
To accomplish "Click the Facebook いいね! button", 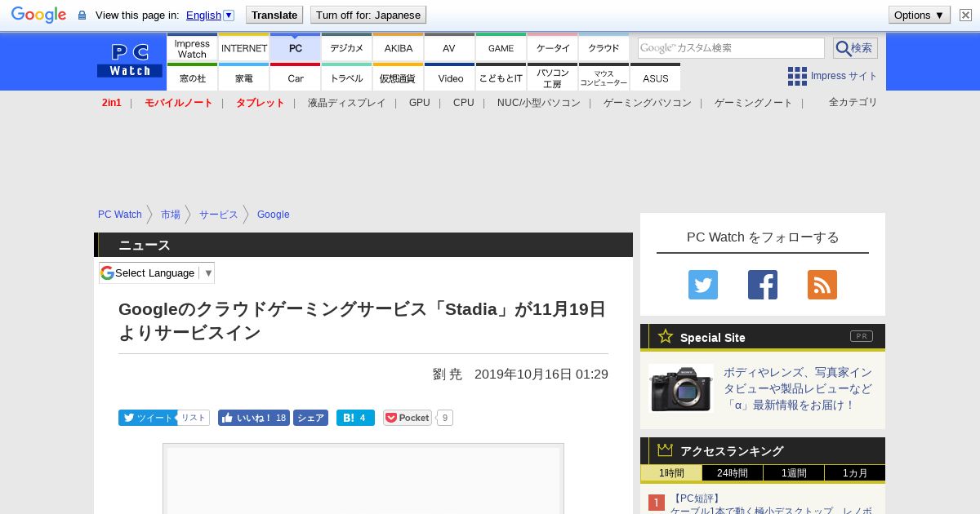I will coord(254,418).
